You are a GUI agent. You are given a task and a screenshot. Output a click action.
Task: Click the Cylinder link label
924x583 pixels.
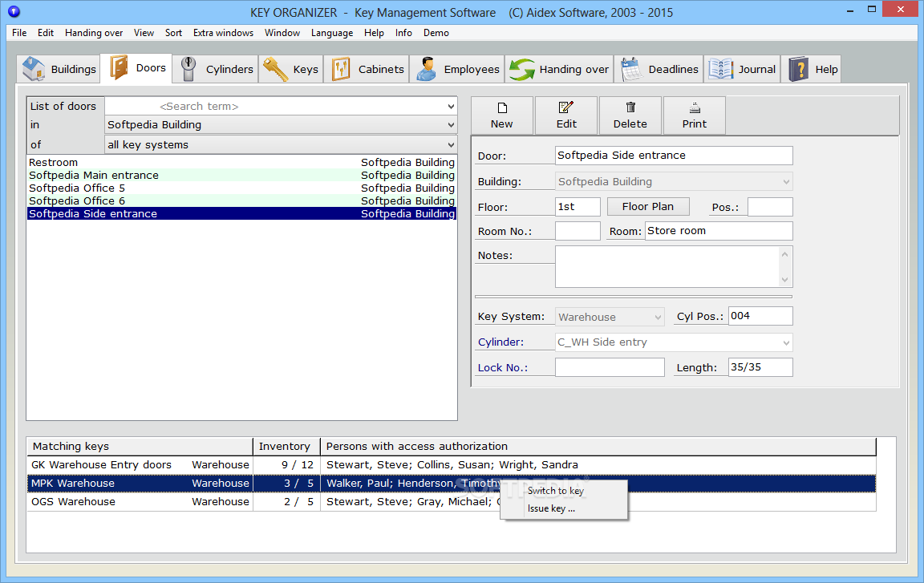(x=500, y=342)
